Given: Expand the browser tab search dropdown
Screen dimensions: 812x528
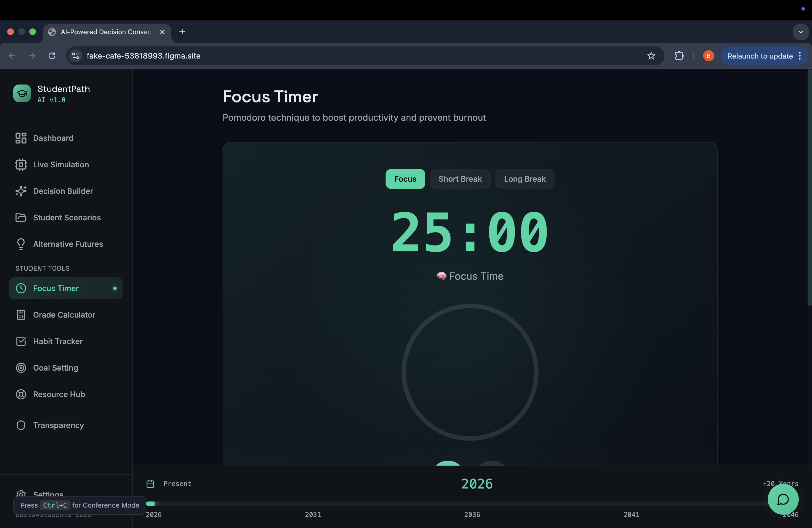Looking at the screenshot, I should (800, 32).
